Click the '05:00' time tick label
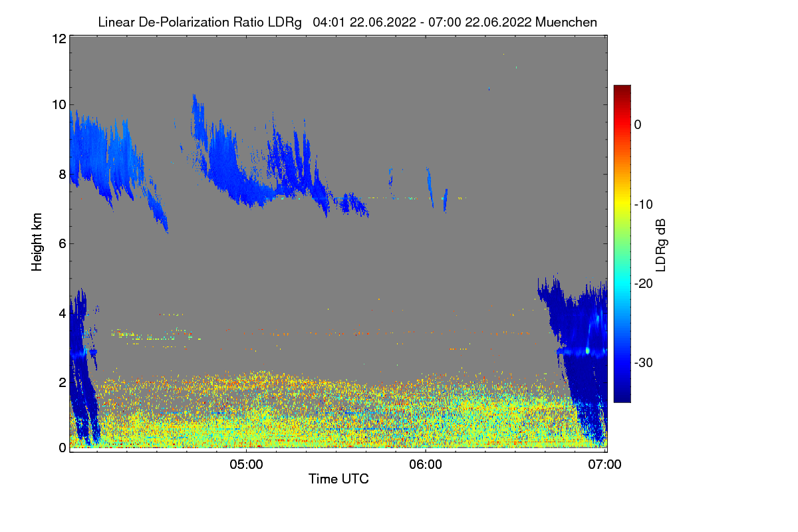The image size is (798, 532). 247,465
